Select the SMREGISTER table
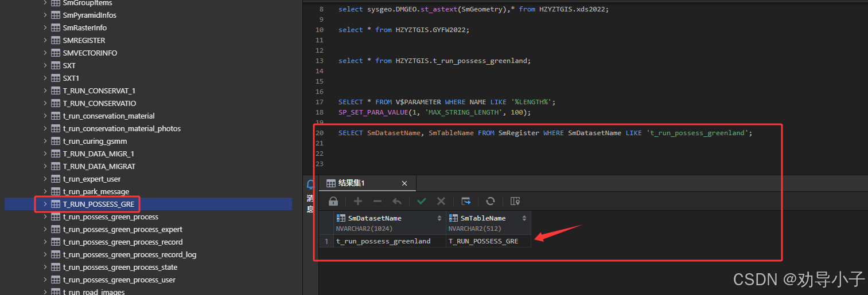 pyautogui.click(x=84, y=40)
